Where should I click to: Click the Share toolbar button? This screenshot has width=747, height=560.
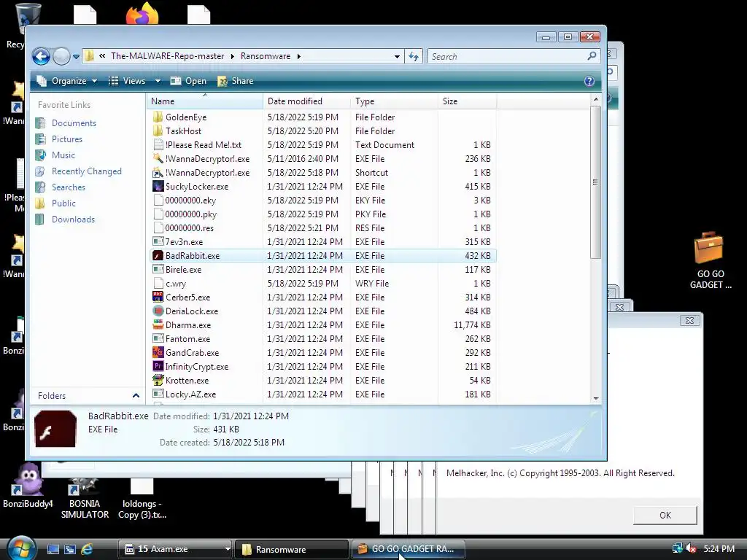tap(236, 81)
